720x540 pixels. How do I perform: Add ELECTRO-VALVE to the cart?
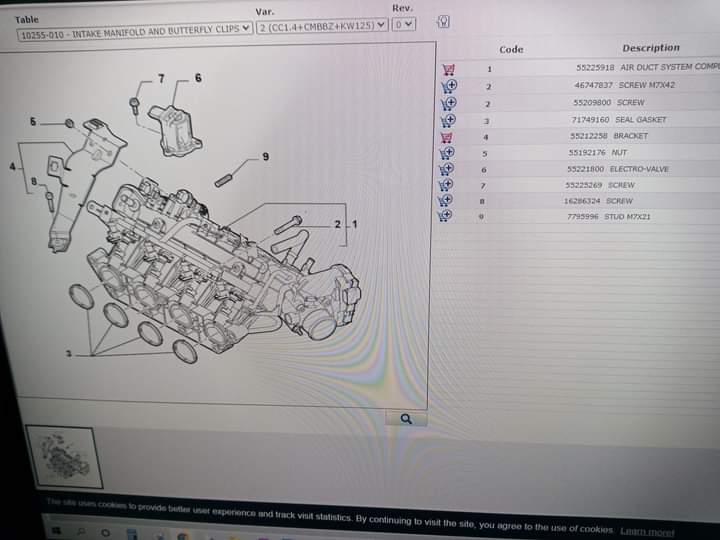click(x=448, y=169)
